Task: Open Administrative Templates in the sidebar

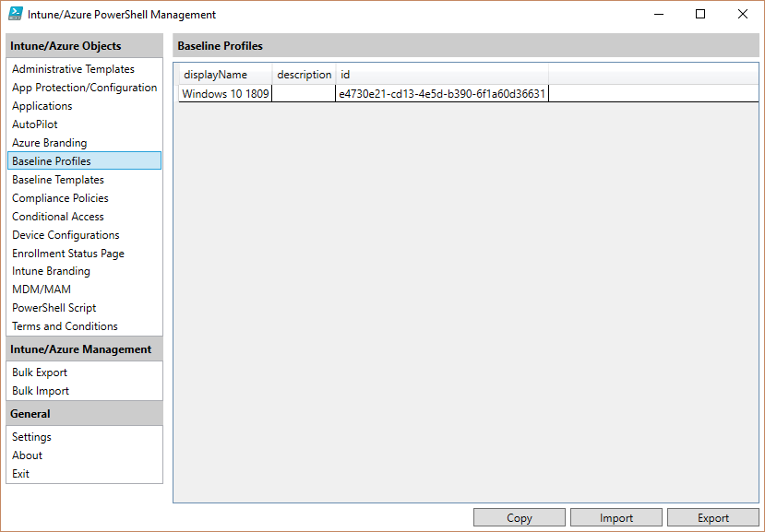Action: point(73,69)
